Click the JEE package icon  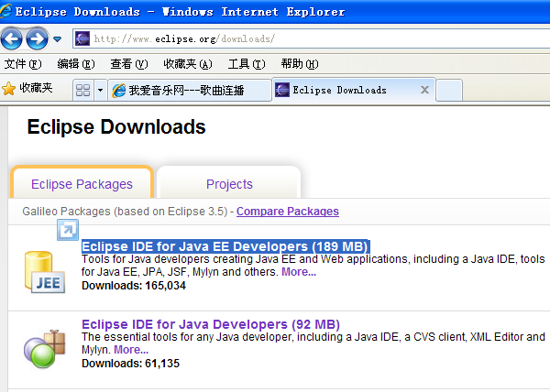click(45, 272)
